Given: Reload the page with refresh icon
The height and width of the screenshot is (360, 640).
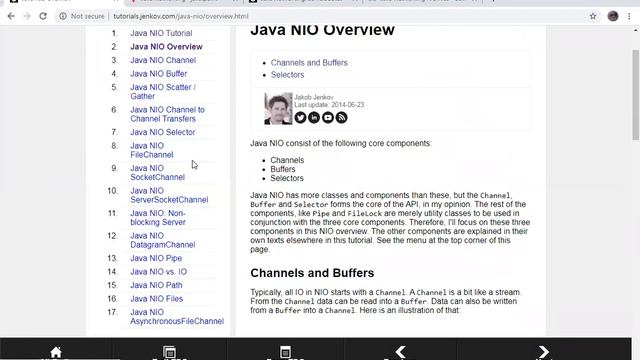Looking at the screenshot, I should coord(43,16).
